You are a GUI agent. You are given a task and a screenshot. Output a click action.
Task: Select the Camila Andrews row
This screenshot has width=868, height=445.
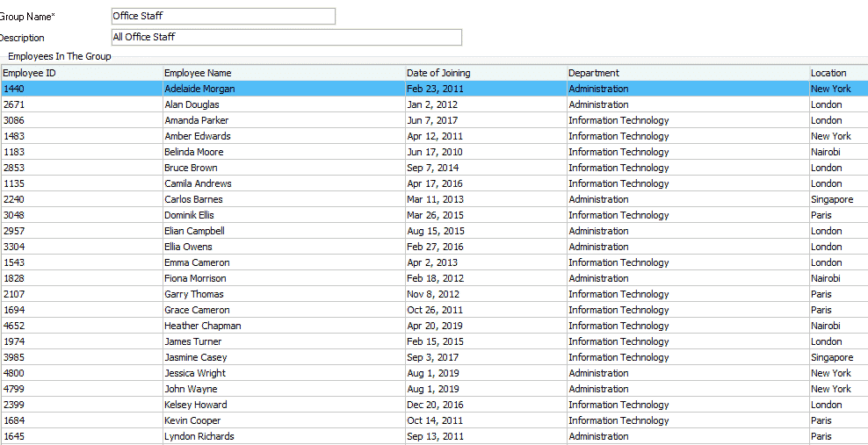pyautogui.click(x=435, y=183)
